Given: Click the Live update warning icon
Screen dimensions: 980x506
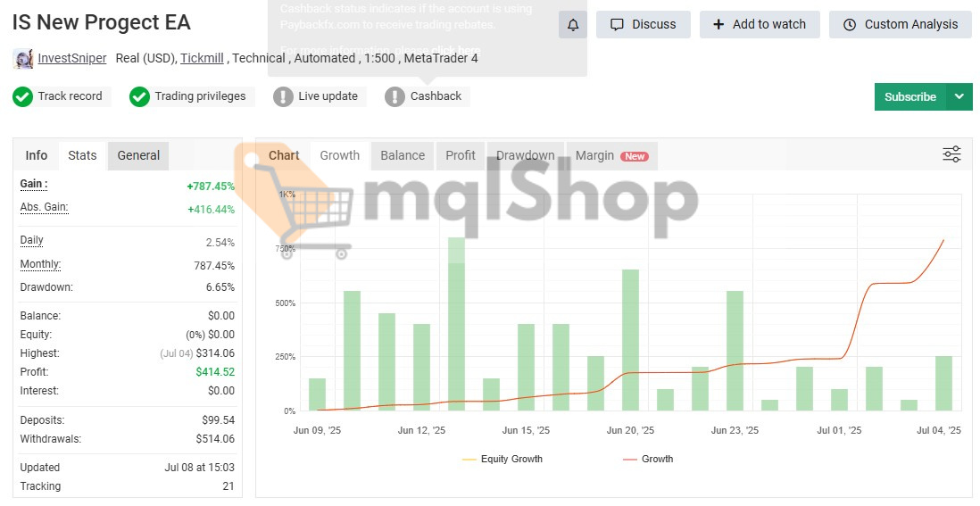Looking at the screenshot, I should (x=283, y=96).
